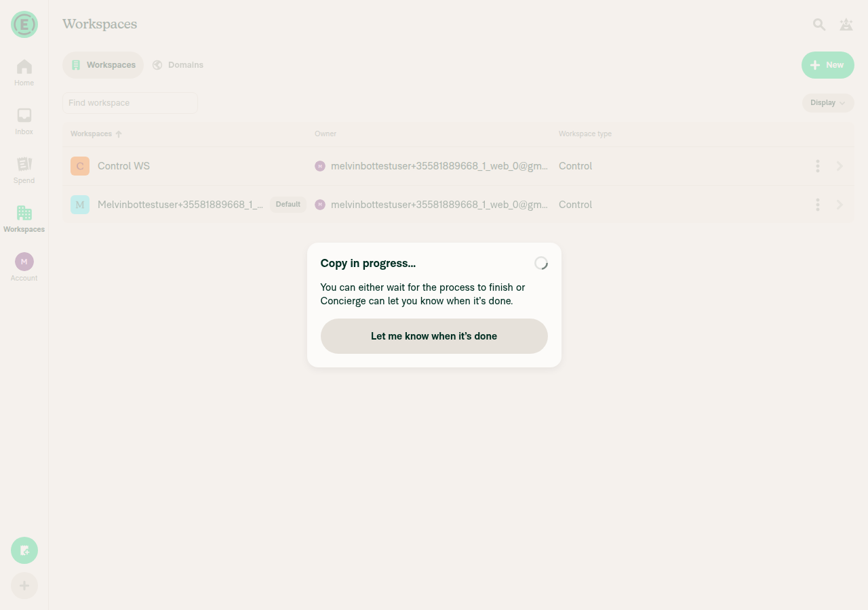Viewport: 868px width, 610px height.
Task: Click Owner column header
Action: [325, 134]
